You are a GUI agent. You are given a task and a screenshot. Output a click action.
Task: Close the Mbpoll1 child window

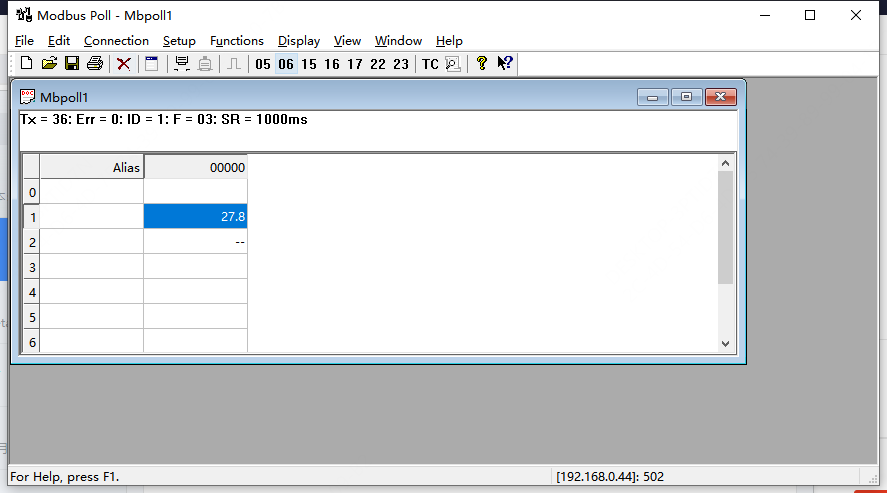click(721, 97)
